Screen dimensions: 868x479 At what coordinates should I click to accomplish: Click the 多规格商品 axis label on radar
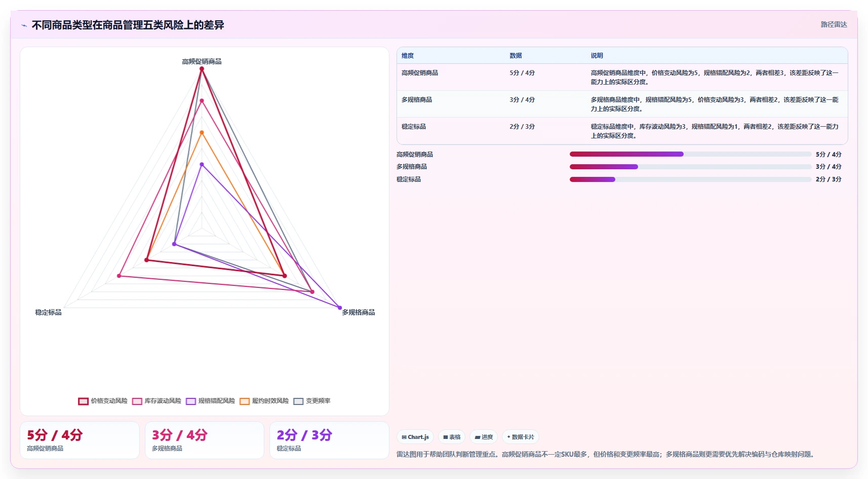pyautogui.click(x=358, y=312)
